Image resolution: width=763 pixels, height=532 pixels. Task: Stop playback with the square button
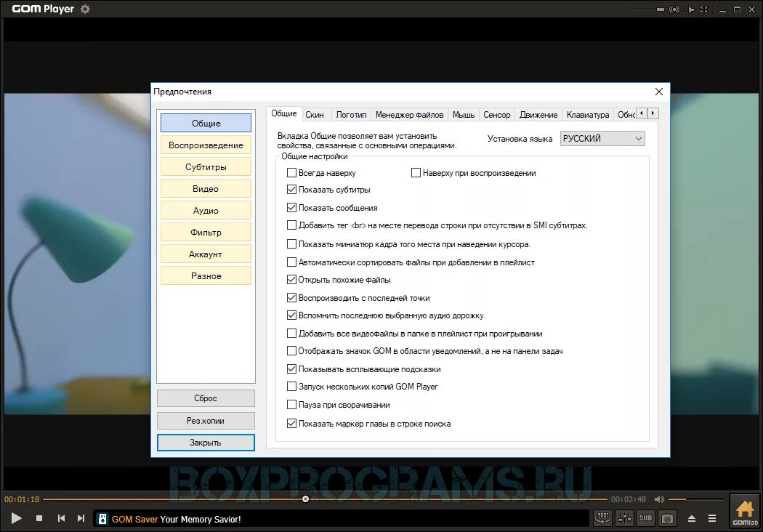[x=39, y=518]
